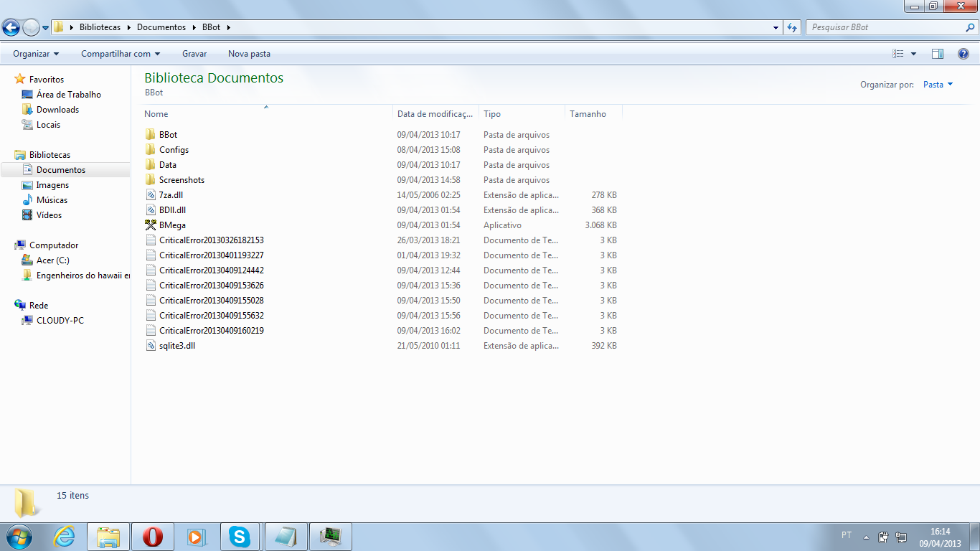Open the BMega application icon

(x=151, y=225)
